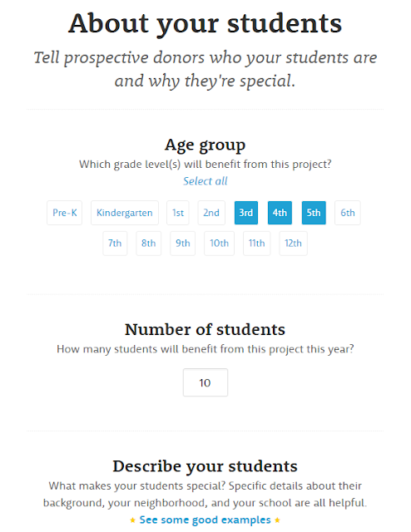The width and height of the screenshot is (411, 532).
Task: Click the Select all link
Action: [205, 181]
